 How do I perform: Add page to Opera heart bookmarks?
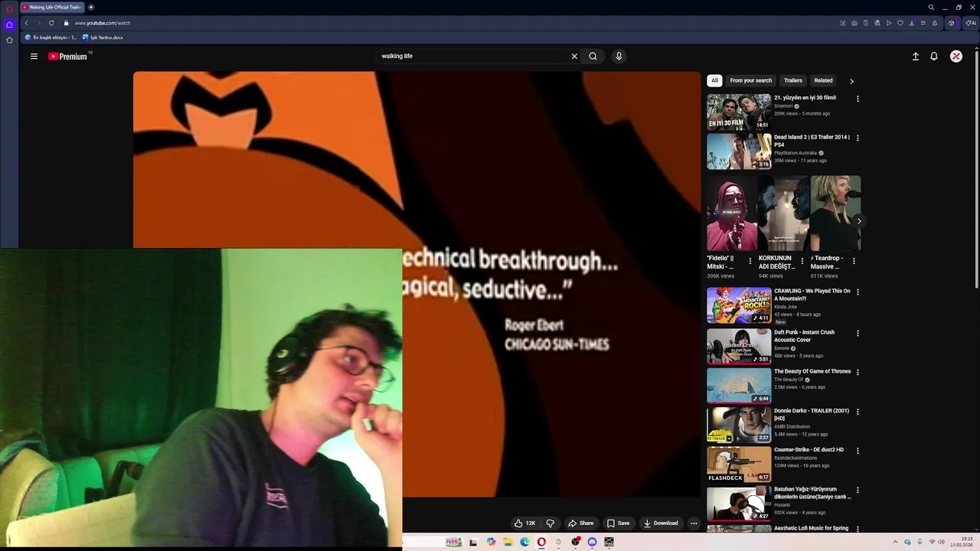pyautogui.click(x=900, y=23)
